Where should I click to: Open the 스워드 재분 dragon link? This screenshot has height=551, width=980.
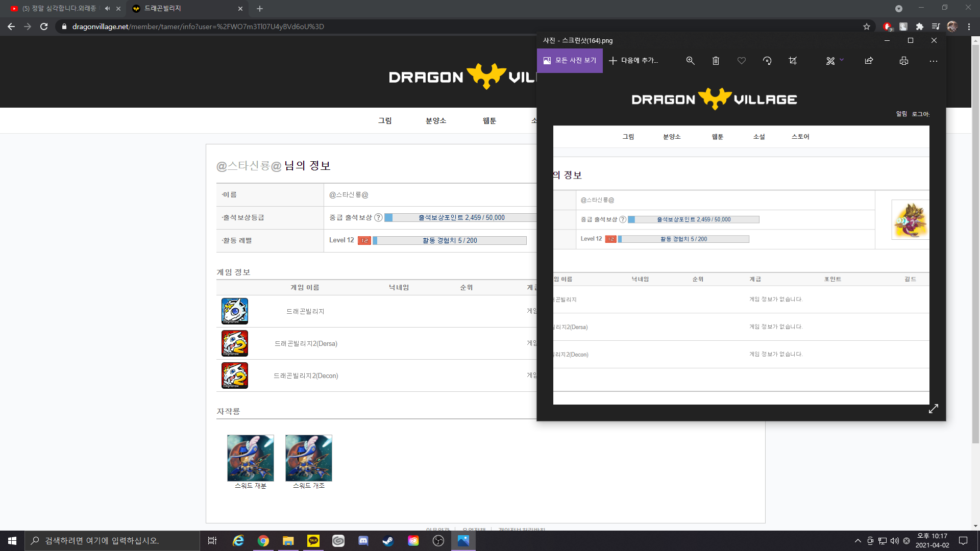pyautogui.click(x=251, y=486)
